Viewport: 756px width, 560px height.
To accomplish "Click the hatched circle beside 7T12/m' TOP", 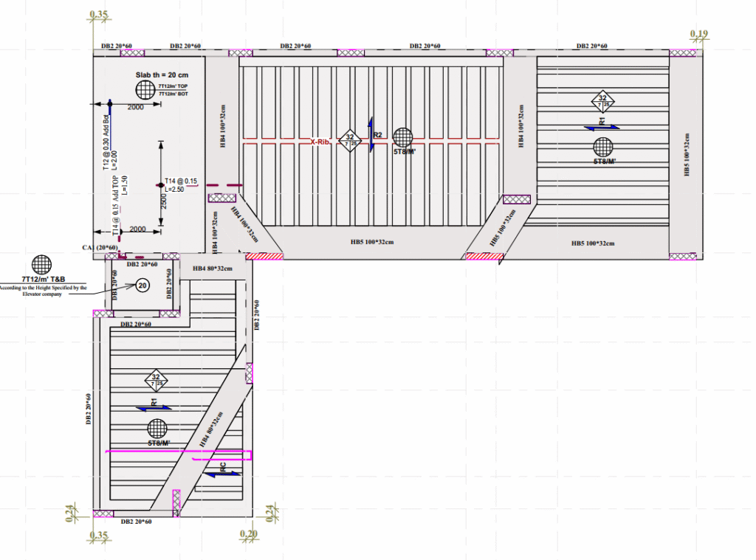I will [x=144, y=90].
